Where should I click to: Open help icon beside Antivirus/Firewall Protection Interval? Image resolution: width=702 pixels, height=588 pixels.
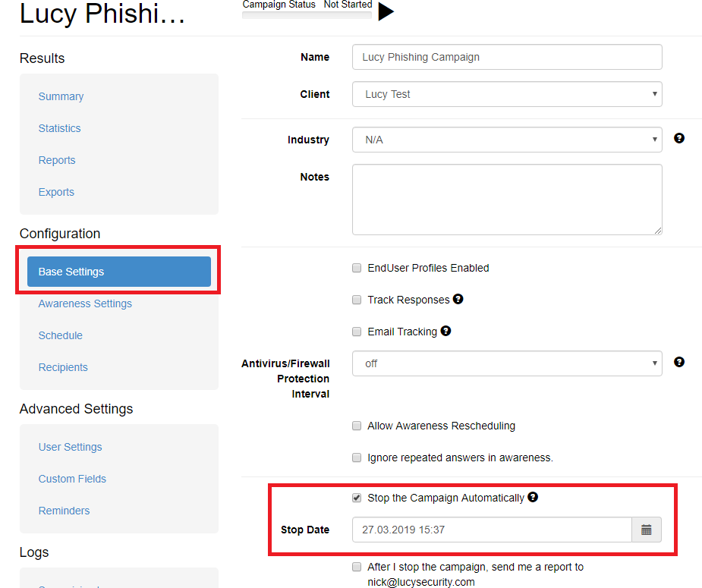(x=678, y=362)
